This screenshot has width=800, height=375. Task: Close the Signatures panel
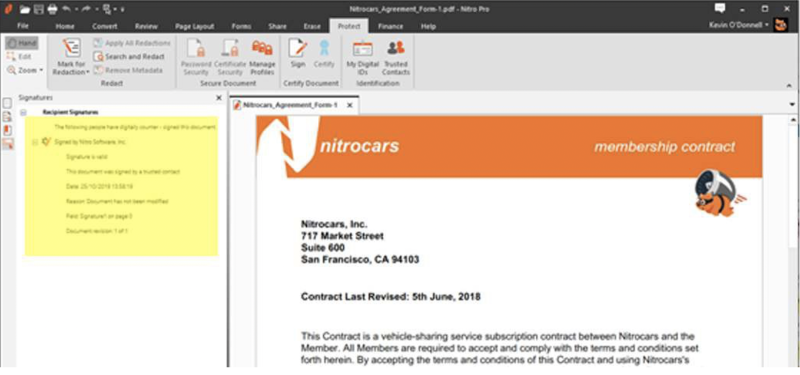tap(219, 97)
